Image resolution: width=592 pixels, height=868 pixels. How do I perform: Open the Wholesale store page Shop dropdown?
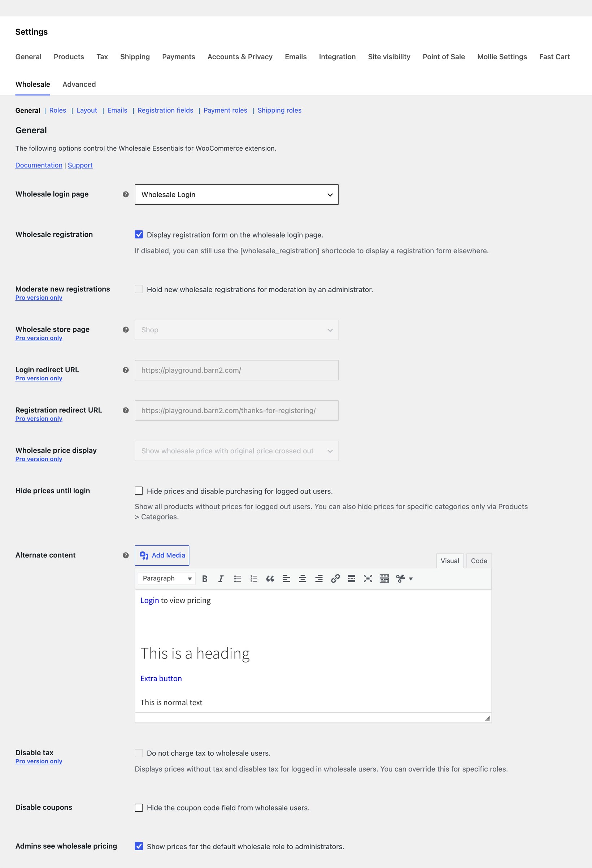coord(237,330)
